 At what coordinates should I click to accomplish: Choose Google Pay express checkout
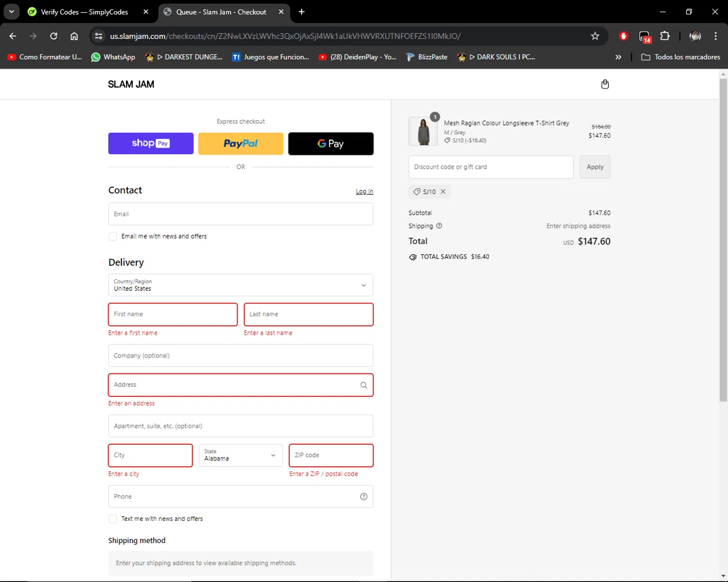coord(331,144)
